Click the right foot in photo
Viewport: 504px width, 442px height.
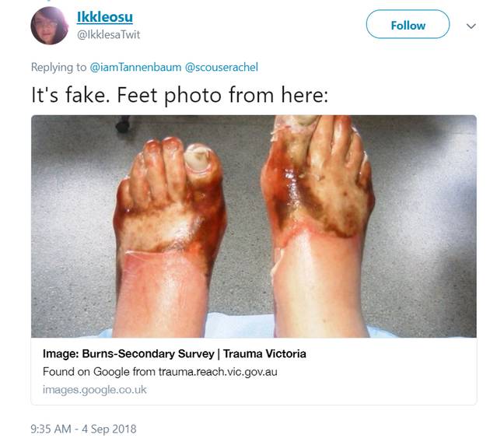click(x=318, y=226)
